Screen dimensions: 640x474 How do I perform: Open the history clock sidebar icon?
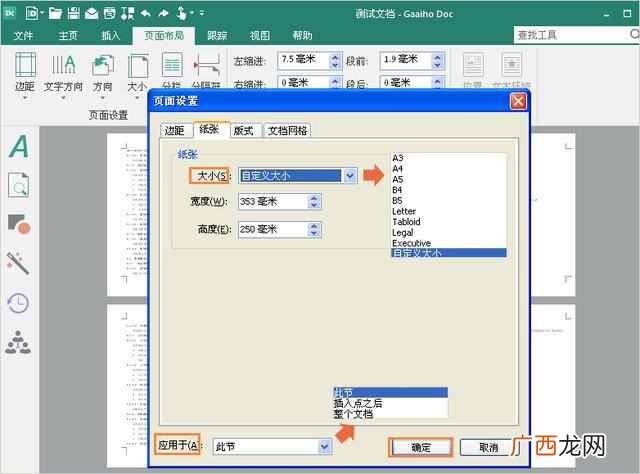coord(18,303)
